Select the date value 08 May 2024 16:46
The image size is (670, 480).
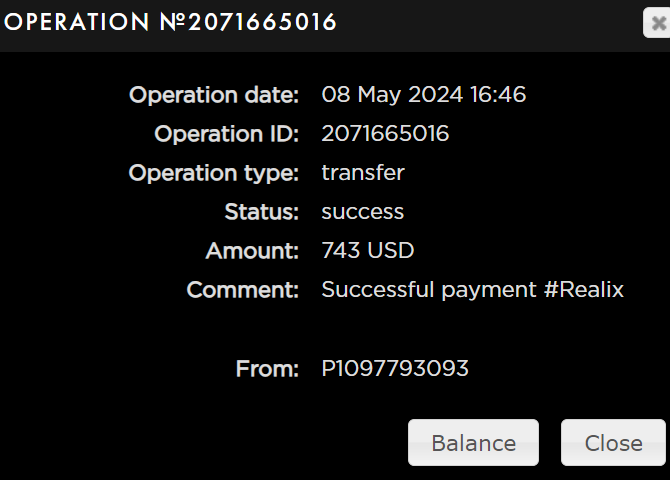(x=423, y=95)
